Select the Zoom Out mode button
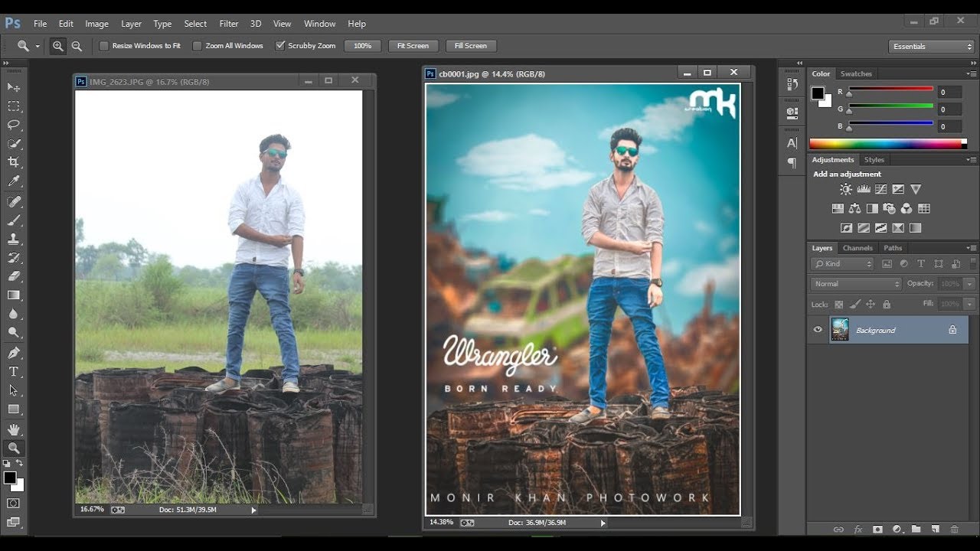 point(77,46)
